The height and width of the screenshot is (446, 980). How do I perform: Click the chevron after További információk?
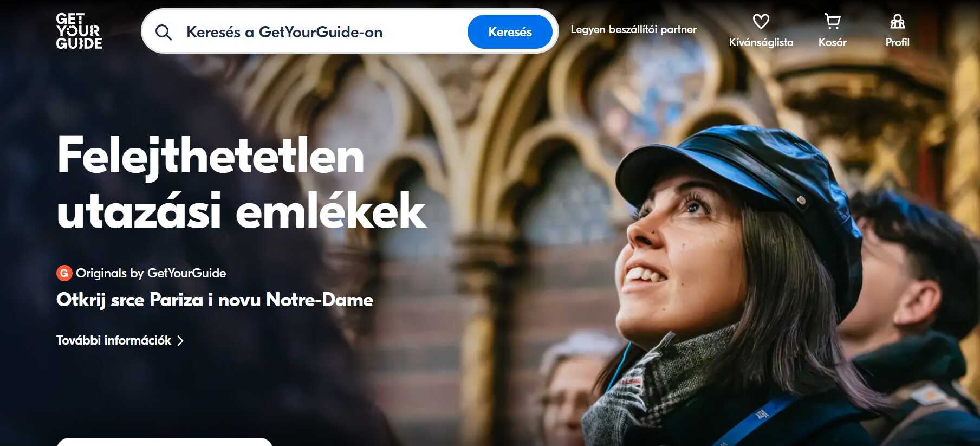pyautogui.click(x=180, y=340)
